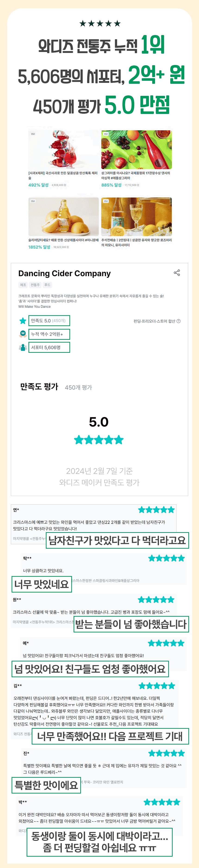Click the star rating on 연*'s review
Screen dimensions: 199x868
pyautogui.click(x=156, y=510)
